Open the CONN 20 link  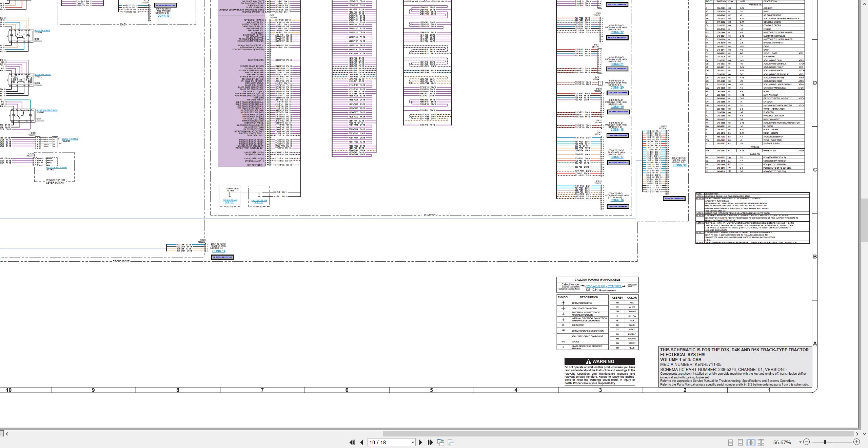[x=617, y=88]
